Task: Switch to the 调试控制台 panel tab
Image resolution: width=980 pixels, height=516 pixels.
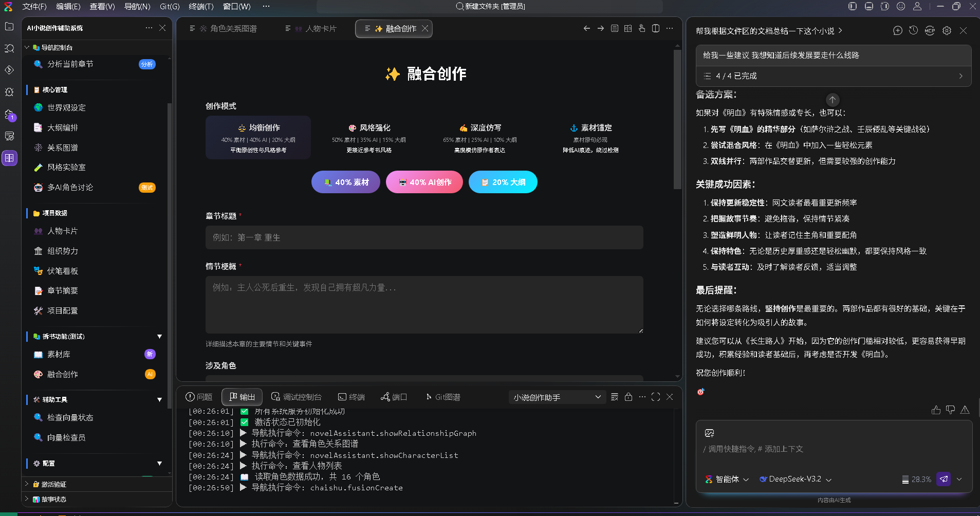Action: (x=297, y=397)
